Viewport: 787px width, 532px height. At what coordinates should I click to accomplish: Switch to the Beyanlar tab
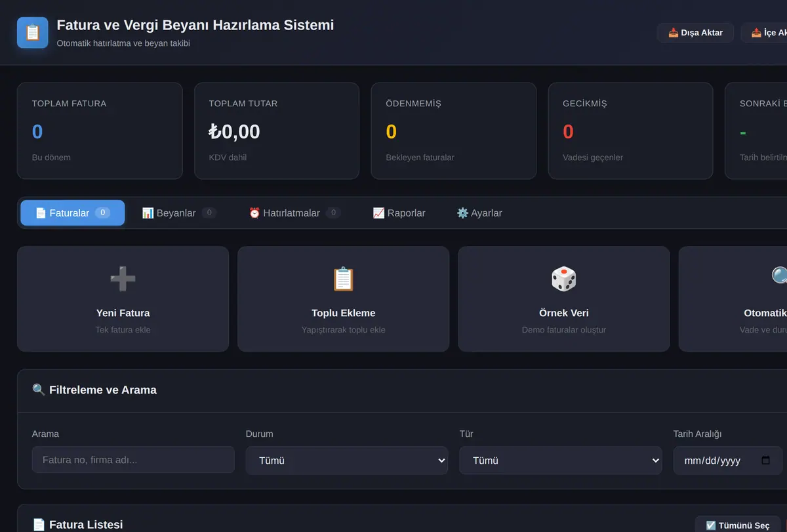pos(179,213)
